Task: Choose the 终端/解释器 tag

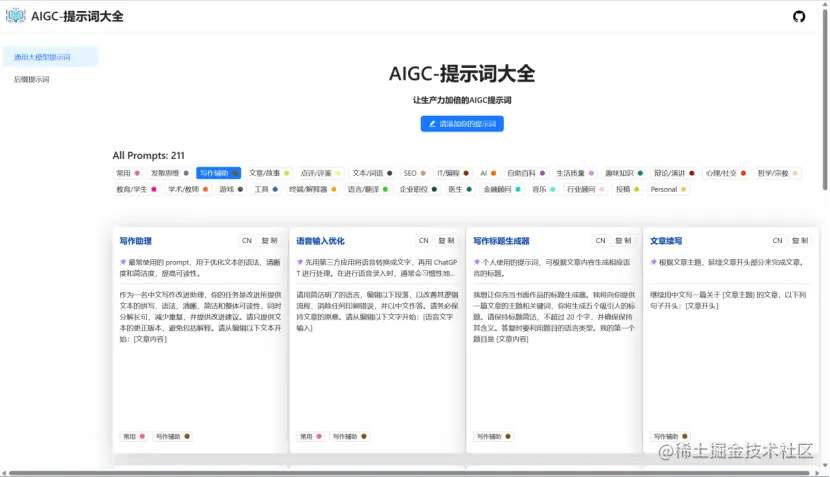Action: pos(312,189)
